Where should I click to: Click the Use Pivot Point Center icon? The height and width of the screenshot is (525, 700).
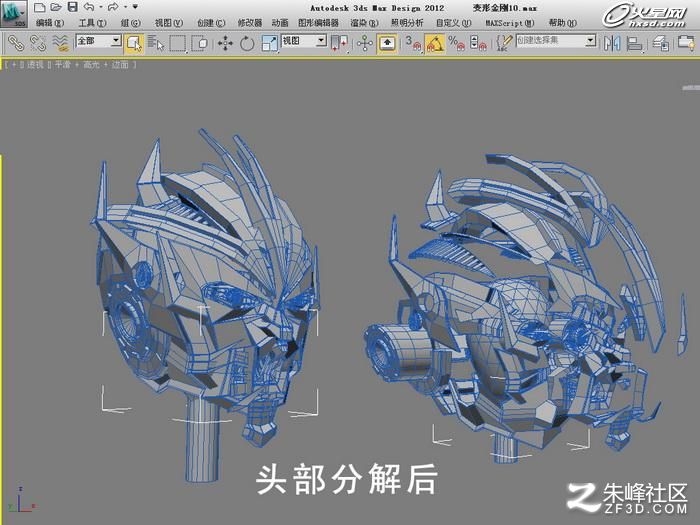point(339,43)
